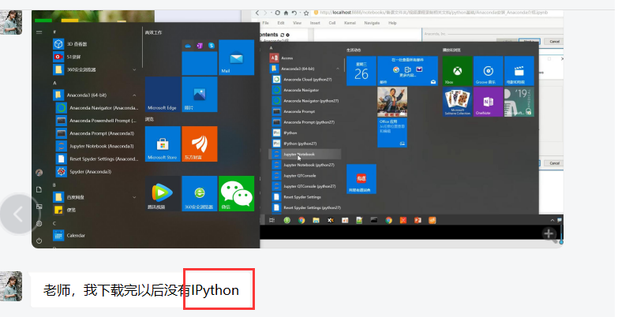Open Settings gear in Start menu sidebar
Image resolution: width=644 pixels, height=317 pixels.
pos(39,224)
